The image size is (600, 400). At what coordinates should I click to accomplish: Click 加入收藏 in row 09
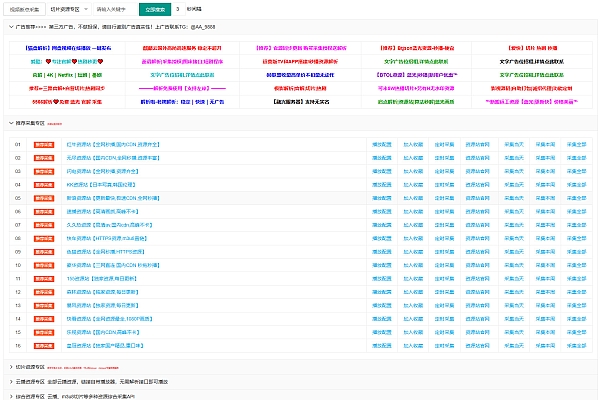[413, 252]
